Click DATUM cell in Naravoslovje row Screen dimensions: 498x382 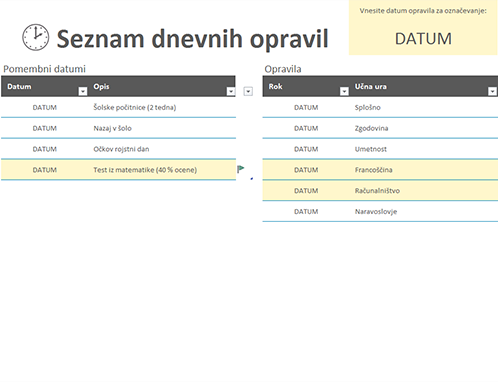pos(306,212)
